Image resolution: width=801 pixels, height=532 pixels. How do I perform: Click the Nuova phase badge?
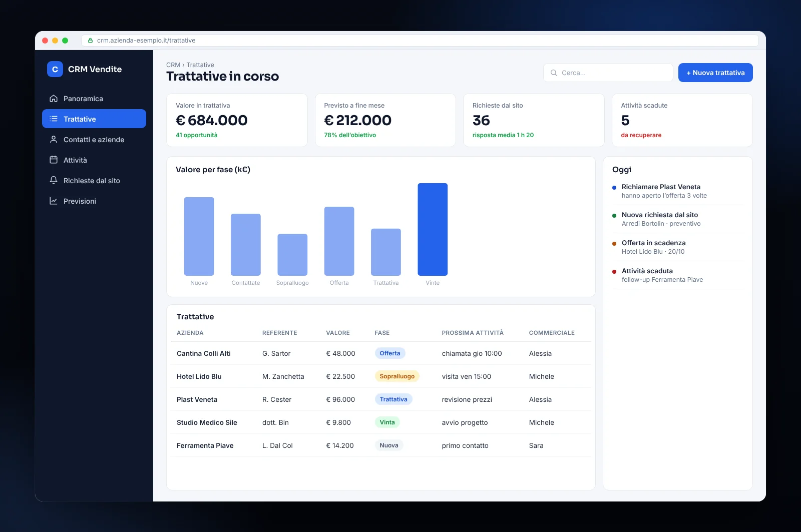389,445
